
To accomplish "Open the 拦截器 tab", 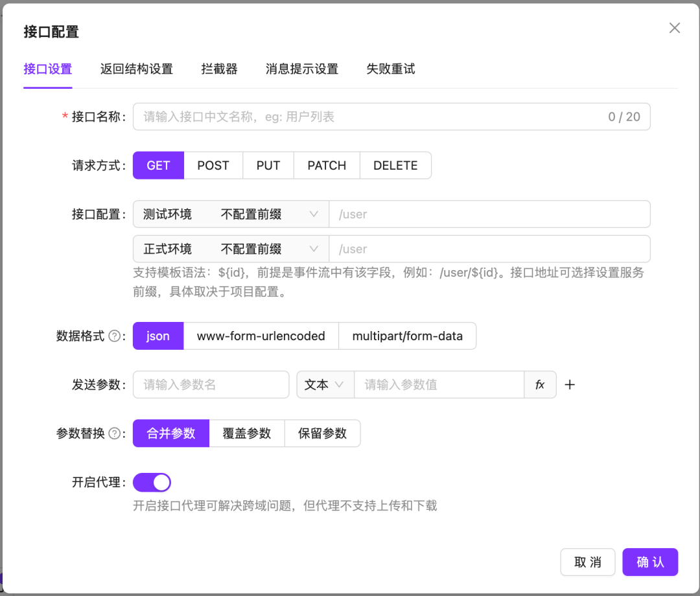I will coord(219,69).
